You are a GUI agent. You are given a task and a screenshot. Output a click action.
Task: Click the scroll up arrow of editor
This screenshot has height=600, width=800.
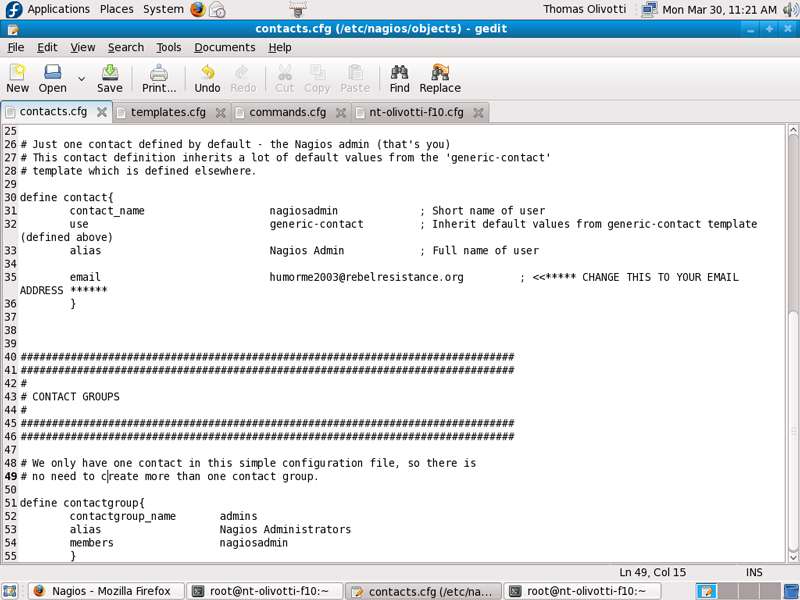click(793, 130)
